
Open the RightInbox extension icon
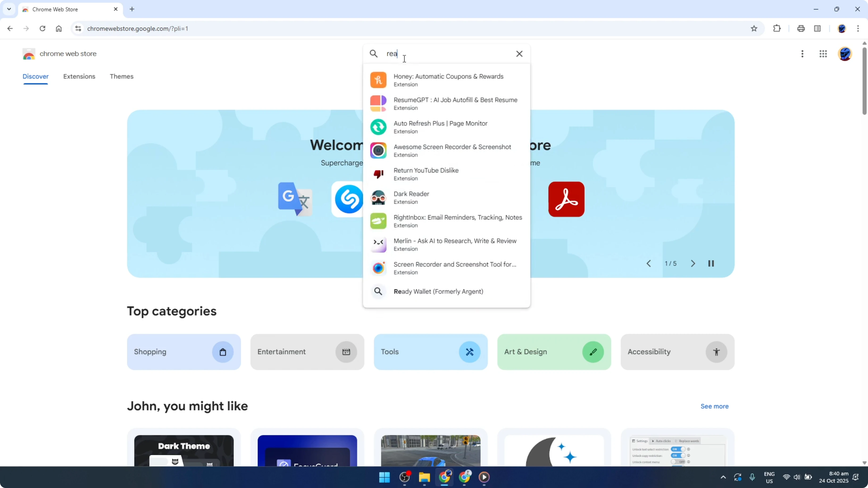tap(378, 221)
